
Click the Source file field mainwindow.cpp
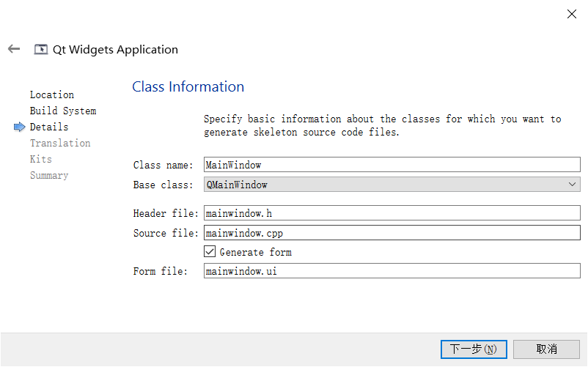click(392, 233)
